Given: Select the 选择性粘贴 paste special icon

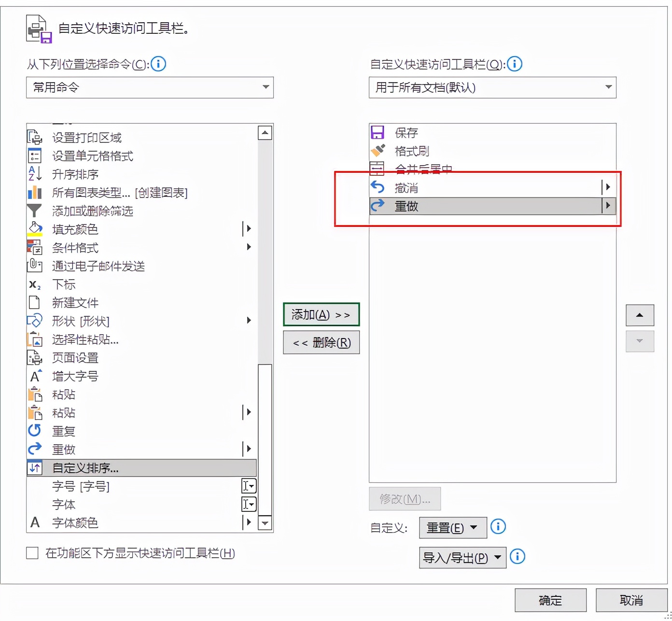Looking at the screenshot, I should (35, 339).
